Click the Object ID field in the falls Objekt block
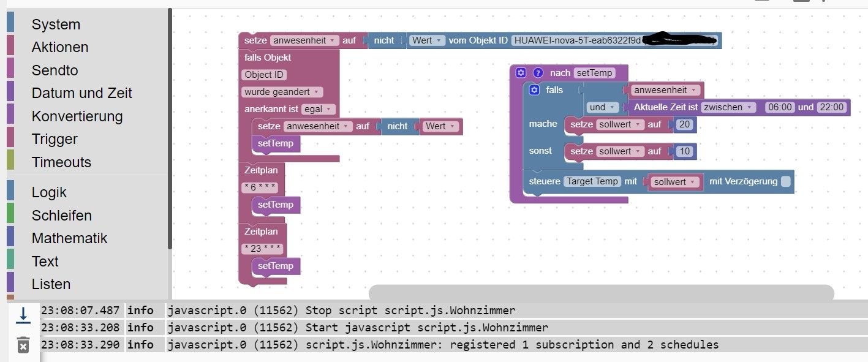This screenshot has width=868, height=362. coord(265,75)
